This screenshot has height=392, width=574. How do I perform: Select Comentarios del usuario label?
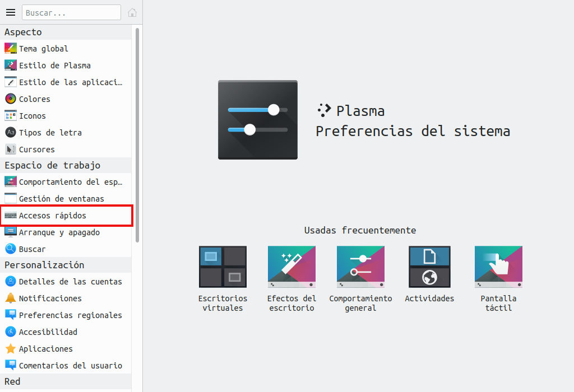click(x=70, y=365)
